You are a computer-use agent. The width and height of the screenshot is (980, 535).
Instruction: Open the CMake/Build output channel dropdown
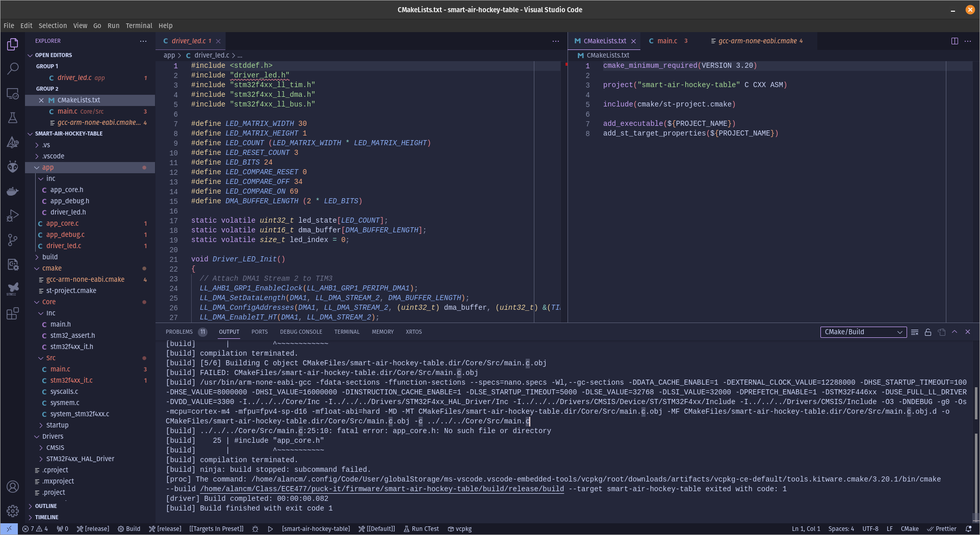pyautogui.click(x=863, y=332)
